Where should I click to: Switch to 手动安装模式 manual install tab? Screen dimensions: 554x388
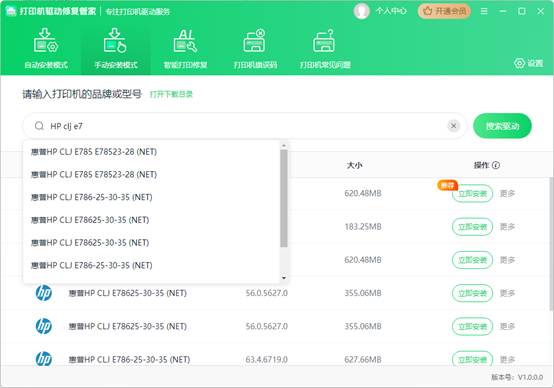coord(116,48)
